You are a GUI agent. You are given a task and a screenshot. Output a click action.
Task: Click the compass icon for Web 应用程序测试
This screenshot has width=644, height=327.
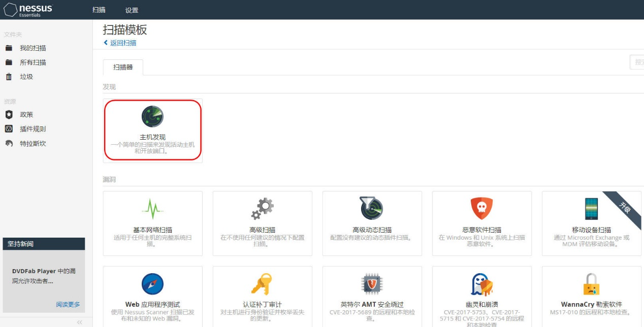coord(152,284)
